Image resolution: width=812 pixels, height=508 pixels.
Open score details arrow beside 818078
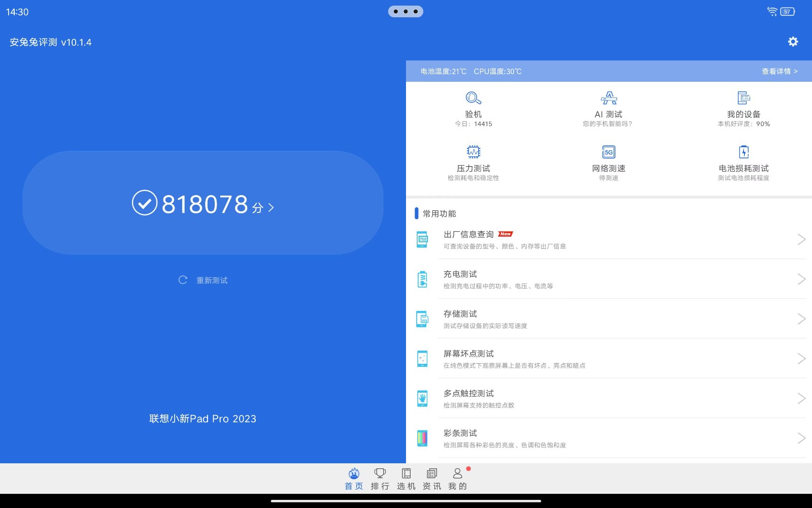tap(271, 207)
